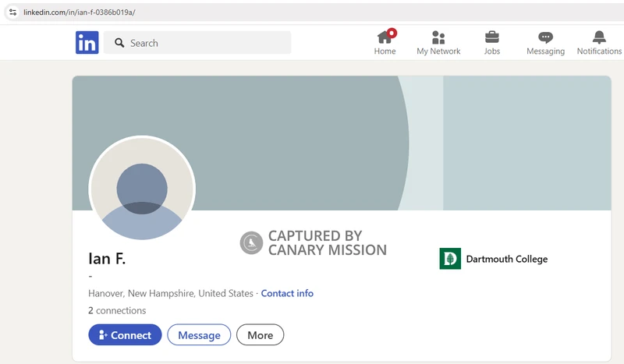
Task: Open the More options button
Action: pos(261,334)
